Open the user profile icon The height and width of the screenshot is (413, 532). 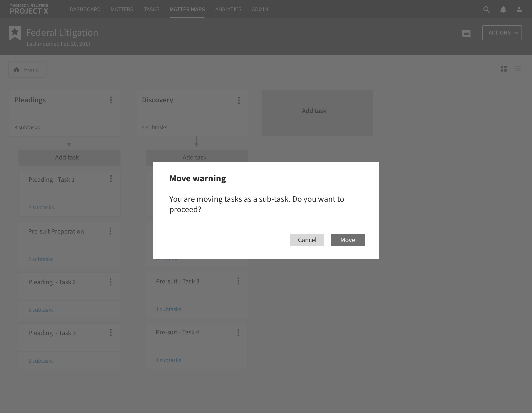pos(519,9)
